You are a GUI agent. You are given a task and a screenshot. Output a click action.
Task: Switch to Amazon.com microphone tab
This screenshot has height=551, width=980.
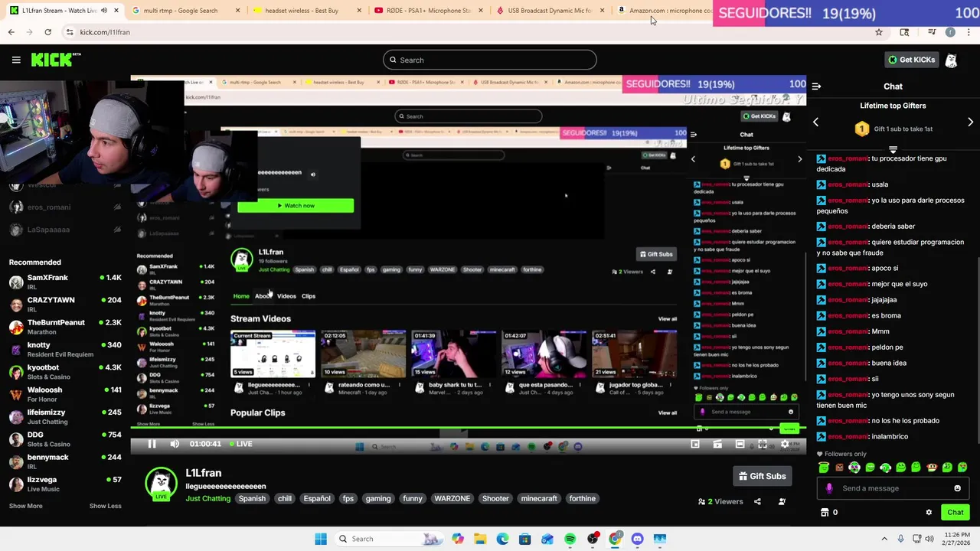pos(663,11)
